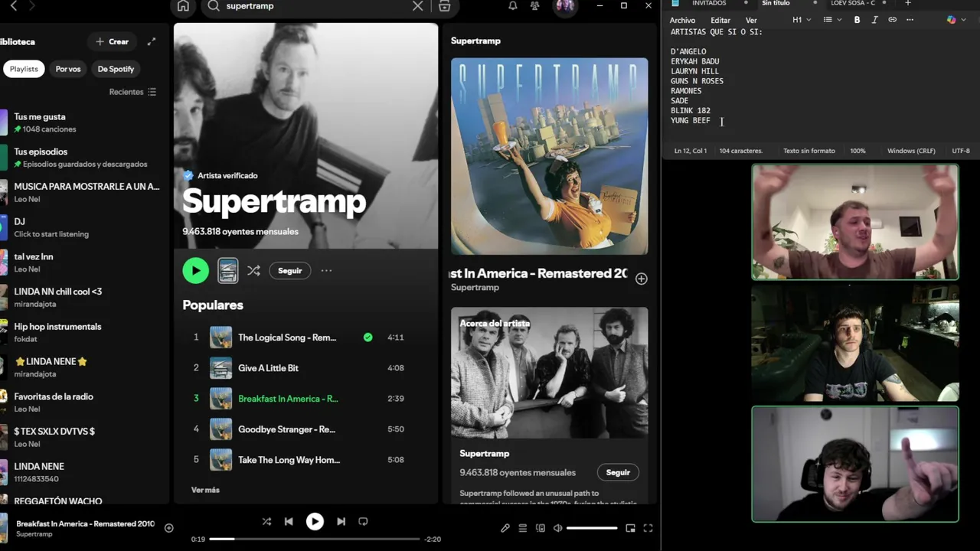Play Take The Long Way Home track
The image size is (980, 551).
click(x=305, y=460)
